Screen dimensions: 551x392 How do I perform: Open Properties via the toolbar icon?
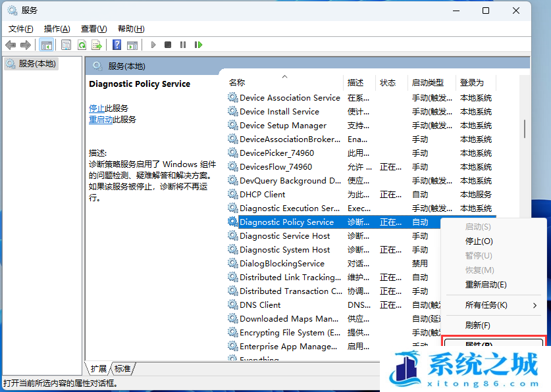pyautogui.click(x=66, y=45)
